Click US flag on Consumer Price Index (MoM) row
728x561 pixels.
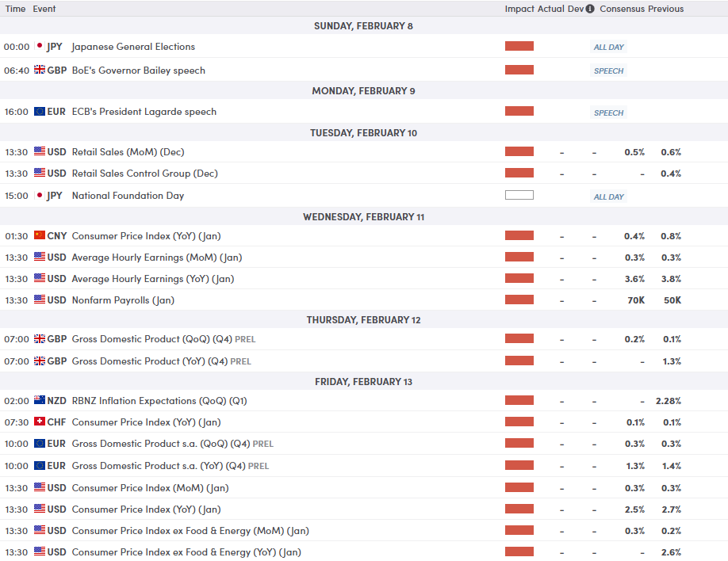pyautogui.click(x=40, y=487)
